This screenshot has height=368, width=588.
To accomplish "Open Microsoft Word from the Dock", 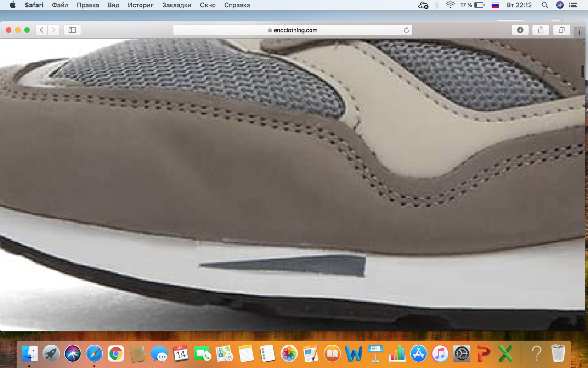I will 354,353.
